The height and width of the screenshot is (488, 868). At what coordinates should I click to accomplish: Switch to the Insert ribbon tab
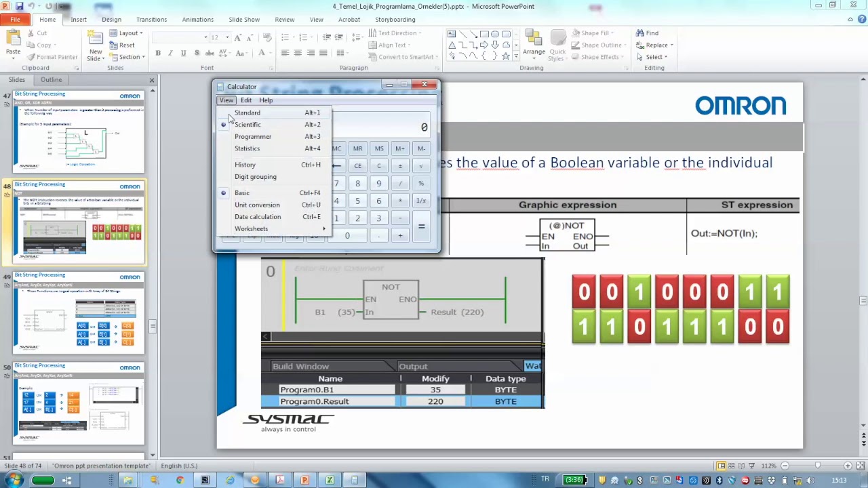pyautogui.click(x=79, y=20)
